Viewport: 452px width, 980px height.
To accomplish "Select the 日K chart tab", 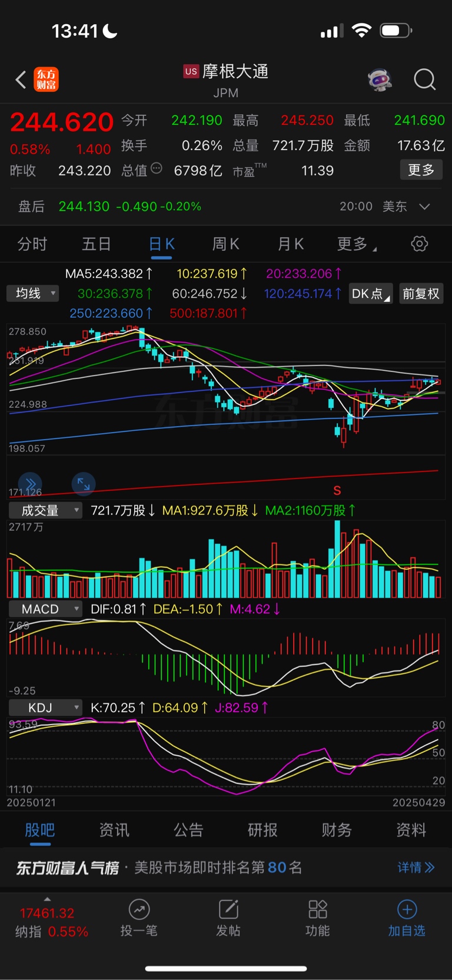I will pos(162,244).
